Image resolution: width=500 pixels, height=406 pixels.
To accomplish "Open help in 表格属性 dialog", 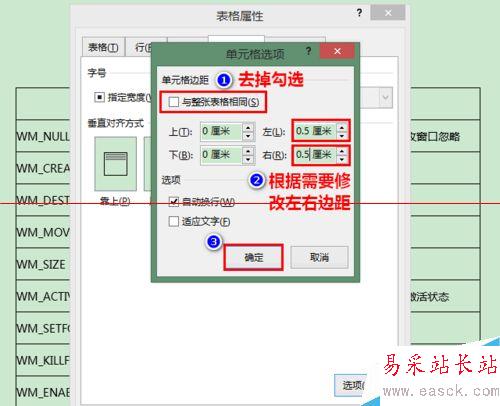I will (359, 13).
